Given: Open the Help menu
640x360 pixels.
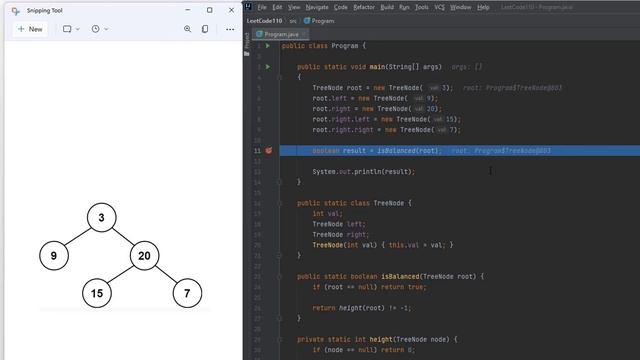Looking at the screenshot, I should (x=483, y=7).
